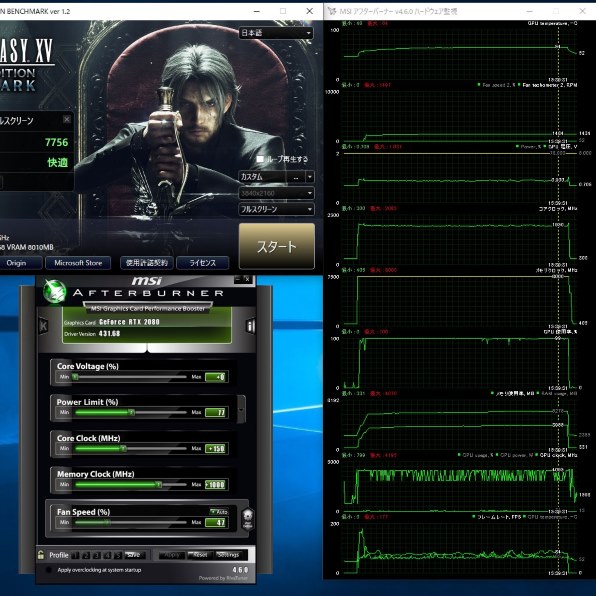This screenshot has height=596, width=596.
Task: Click the GPU temperature graph in monitor
Action: click(459, 55)
